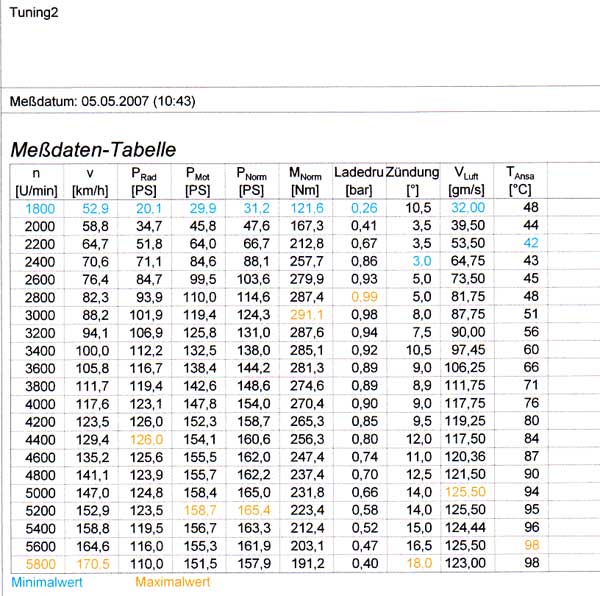Click the orange temperature '98' in row 5600
Screen dimensions: 600x596
tap(532, 545)
